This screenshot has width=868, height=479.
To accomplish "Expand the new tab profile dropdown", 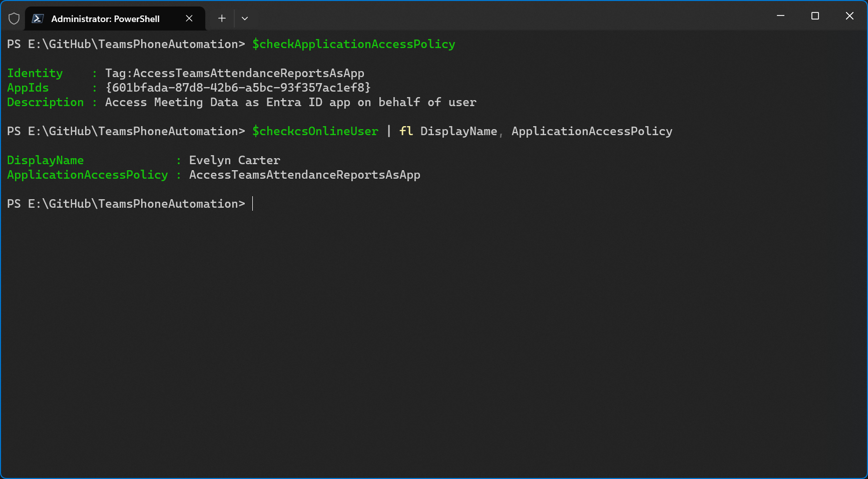I will [x=245, y=19].
